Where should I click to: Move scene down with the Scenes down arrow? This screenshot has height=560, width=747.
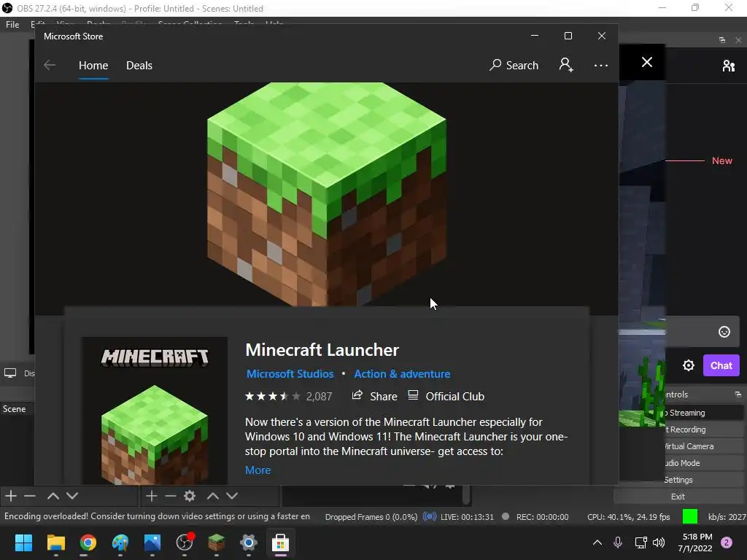click(72, 496)
